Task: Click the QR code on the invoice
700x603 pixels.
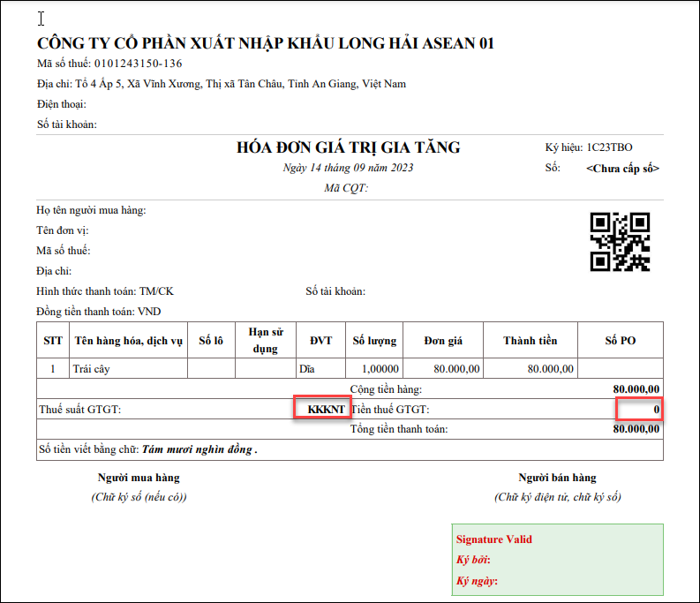Action: click(620, 241)
